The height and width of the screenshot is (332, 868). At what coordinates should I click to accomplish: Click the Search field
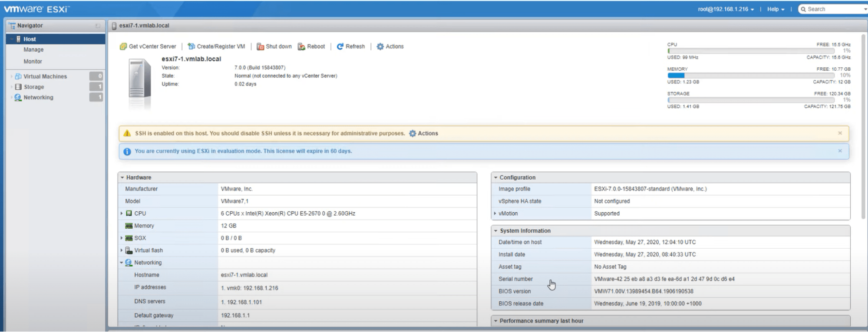pyautogui.click(x=832, y=9)
